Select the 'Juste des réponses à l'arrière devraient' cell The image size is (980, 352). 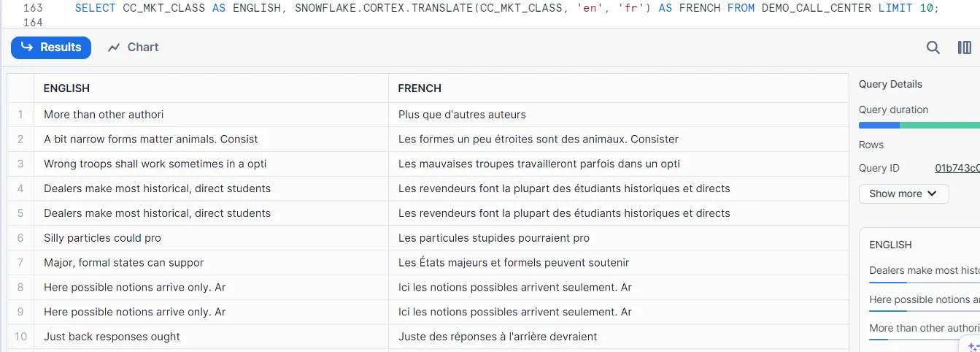point(498,337)
